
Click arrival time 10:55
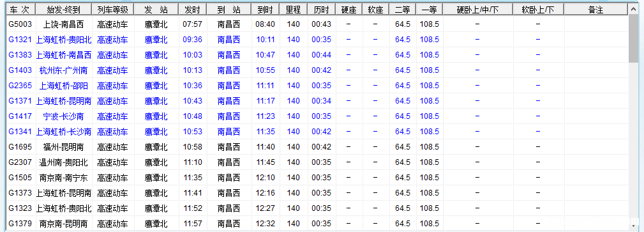266,70
